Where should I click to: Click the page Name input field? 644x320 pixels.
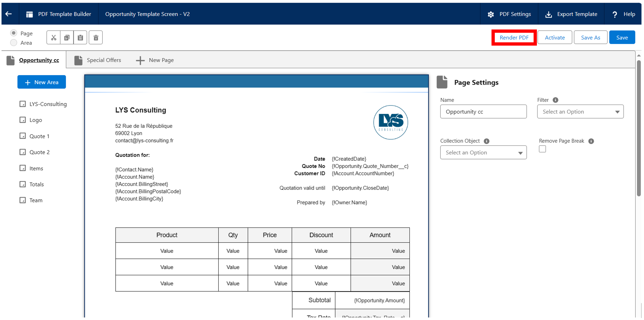483,112
